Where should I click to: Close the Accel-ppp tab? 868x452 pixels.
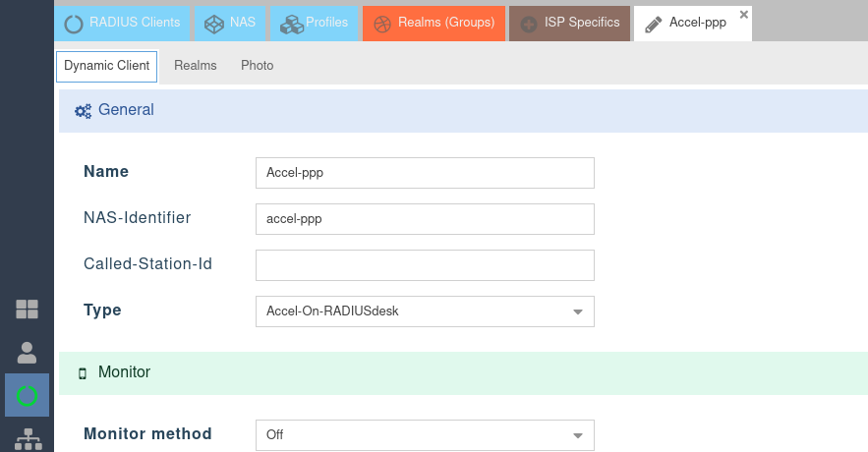743,15
